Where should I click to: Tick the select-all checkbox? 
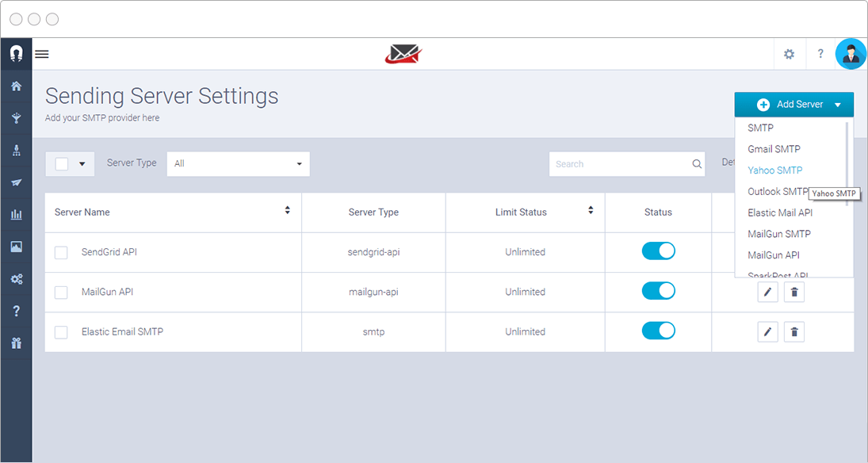point(62,164)
